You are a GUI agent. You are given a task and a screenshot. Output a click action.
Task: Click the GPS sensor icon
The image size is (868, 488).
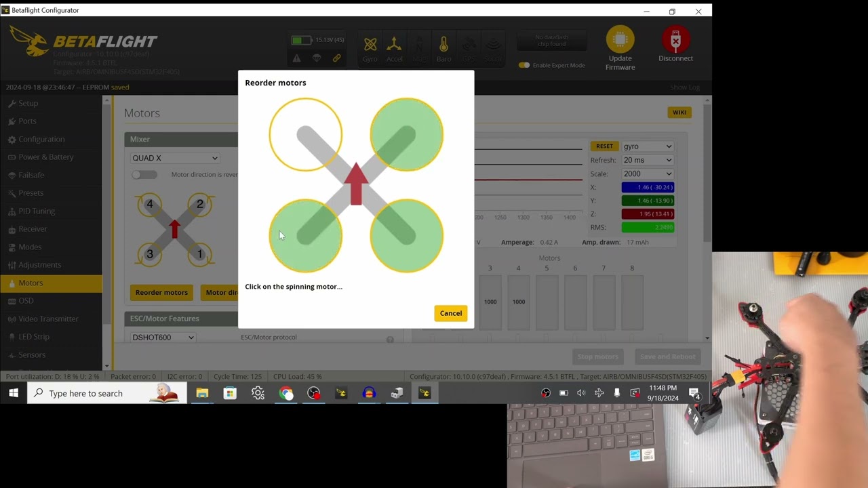pyautogui.click(x=468, y=49)
